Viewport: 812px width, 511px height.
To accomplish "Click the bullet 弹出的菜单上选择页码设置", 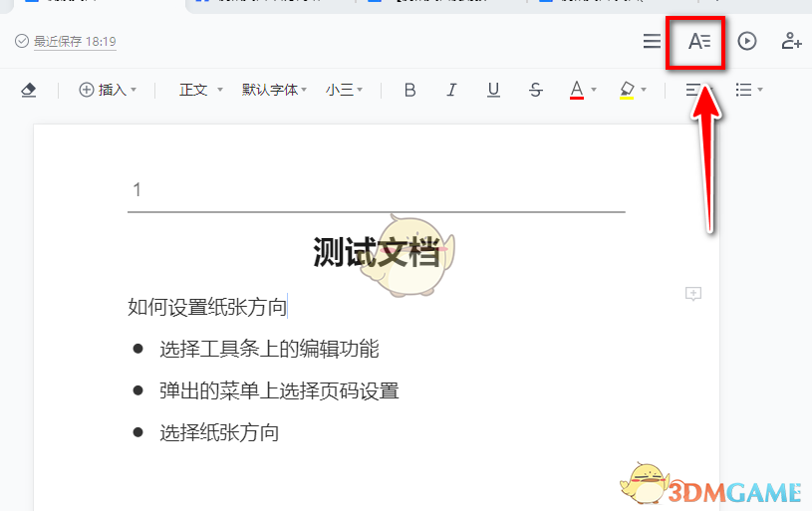I will [x=279, y=390].
